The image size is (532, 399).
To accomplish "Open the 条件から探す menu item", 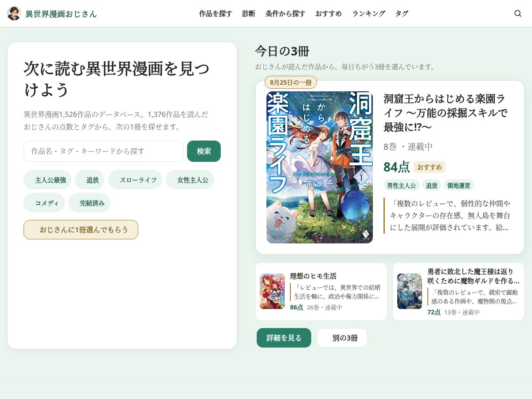I will point(286,13).
